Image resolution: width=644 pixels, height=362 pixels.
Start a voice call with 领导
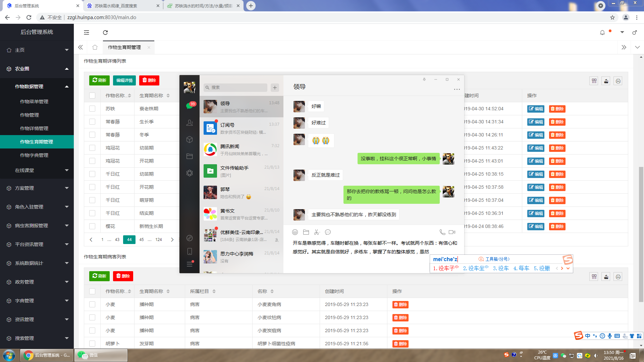click(x=442, y=232)
